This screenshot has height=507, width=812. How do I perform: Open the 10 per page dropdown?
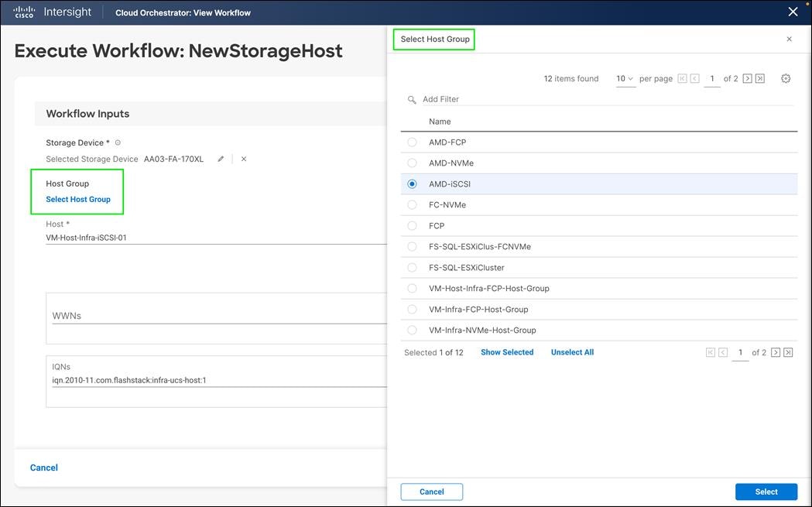pyautogui.click(x=625, y=79)
